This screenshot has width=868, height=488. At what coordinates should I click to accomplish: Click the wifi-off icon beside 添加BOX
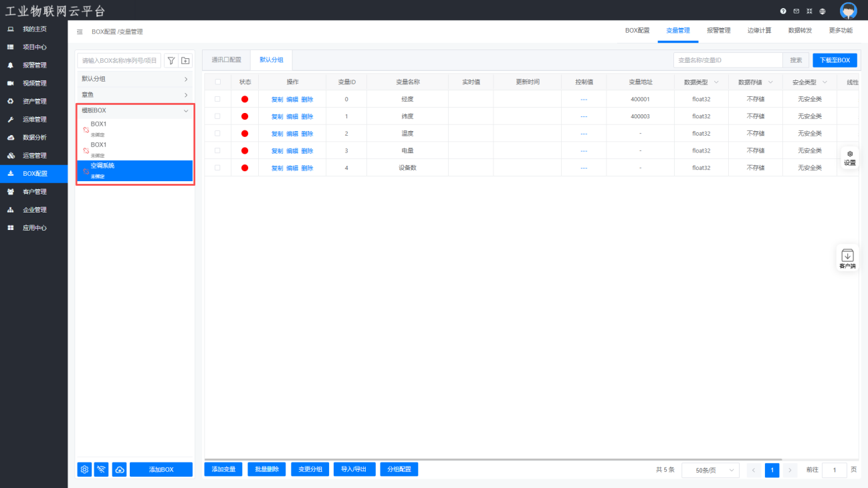(x=102, y=469)
